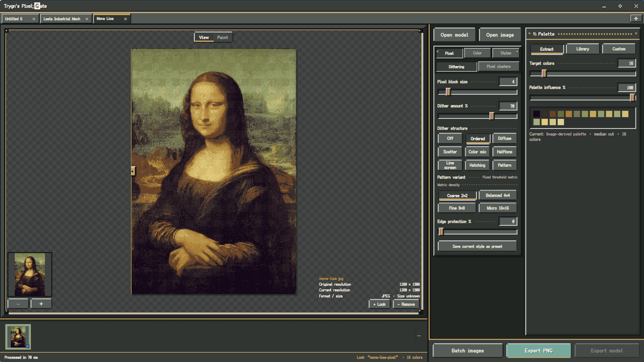The image size is (644, 362).
Task: Click the navigator preview thumbnail
Action: pyautogui.click(x=30, y=275)
